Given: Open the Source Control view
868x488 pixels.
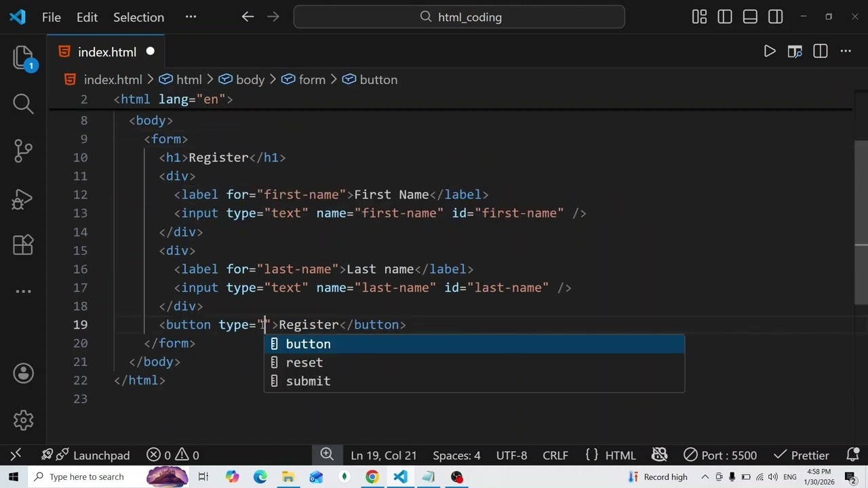Looking at the screenshot, I should (x=23, y=150).
